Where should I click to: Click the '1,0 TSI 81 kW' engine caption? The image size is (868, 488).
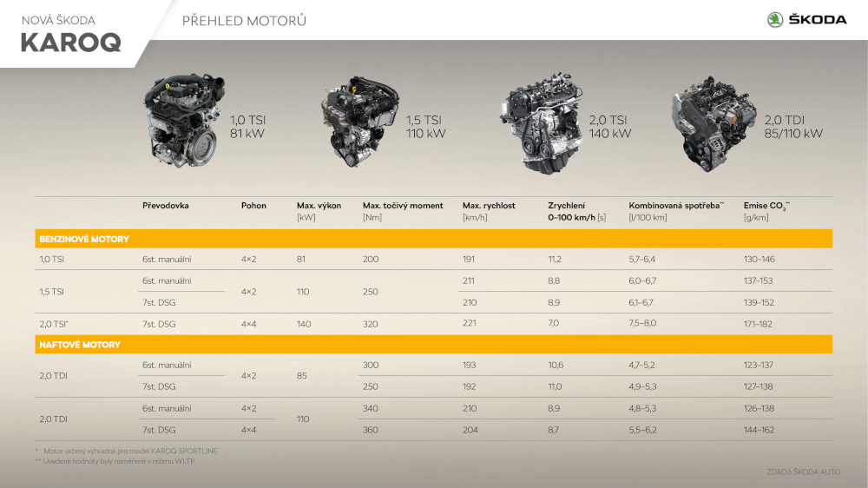[247, 127]
